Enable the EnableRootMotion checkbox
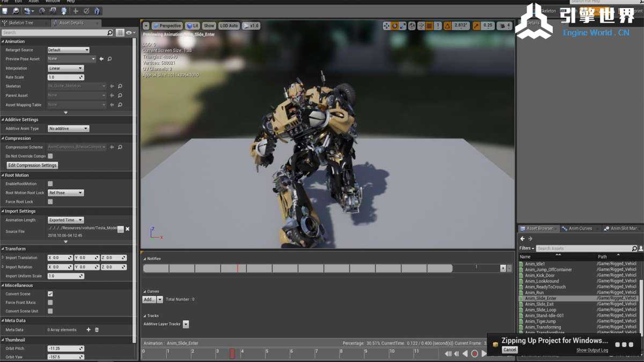This screenshot has width=644, height=362. [x=50, y=184]
